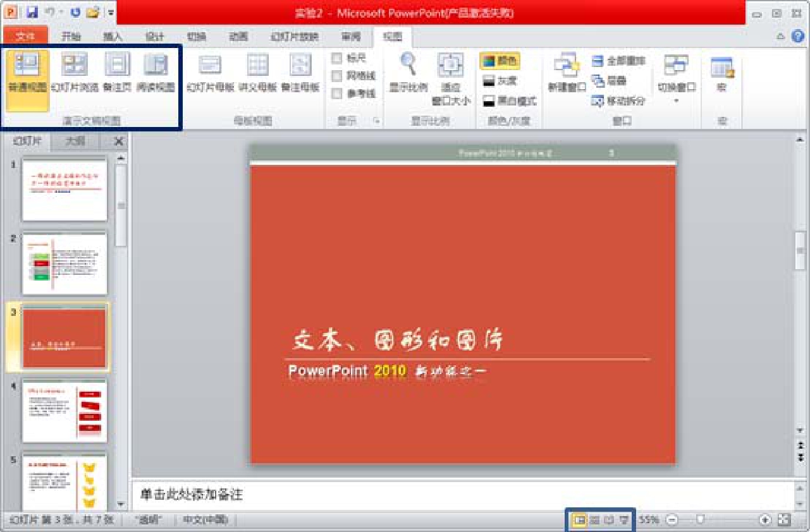Select slide 2 thumbnail
The image size is (810, 532).
tap(64, 263)
